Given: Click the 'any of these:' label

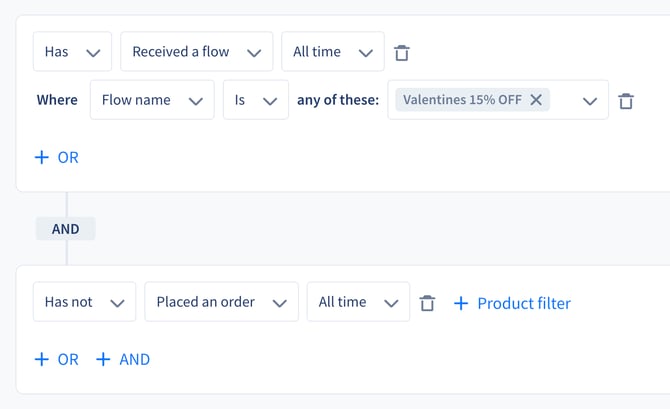Looking at the screenshot, I should click(x=338, y=100).
